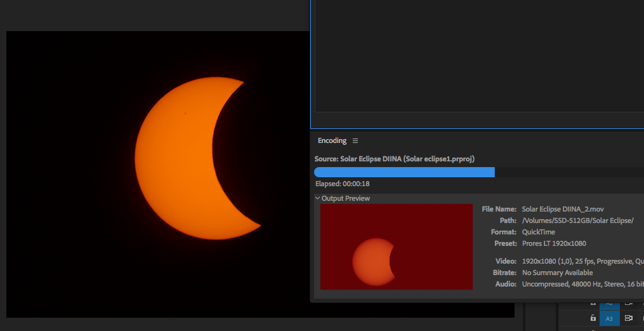Toggle A3 track targeting button
The height and width of the screenshot is (331, 644).
[610, 318]
